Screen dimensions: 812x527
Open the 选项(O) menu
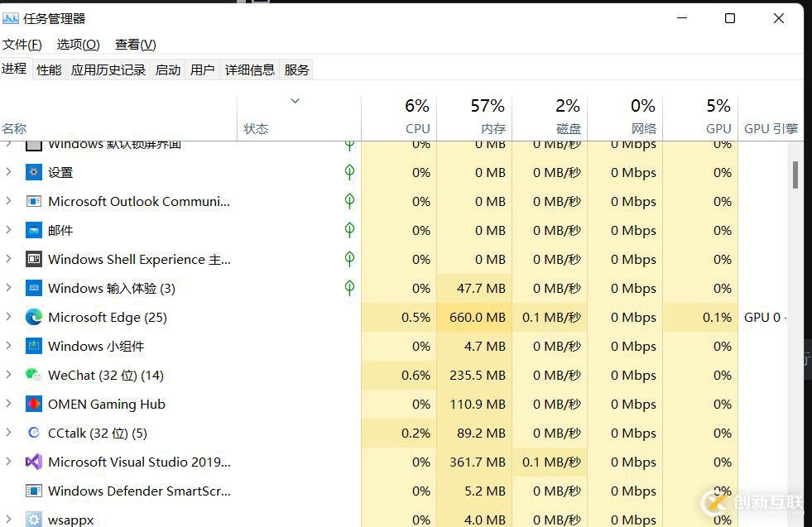[78, 45]
